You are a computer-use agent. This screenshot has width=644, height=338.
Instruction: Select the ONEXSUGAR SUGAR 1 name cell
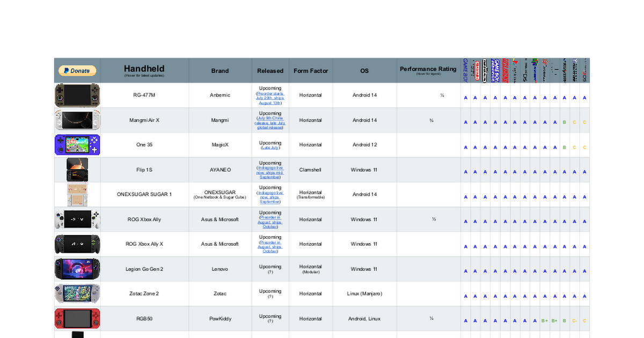tap(144, 194)
